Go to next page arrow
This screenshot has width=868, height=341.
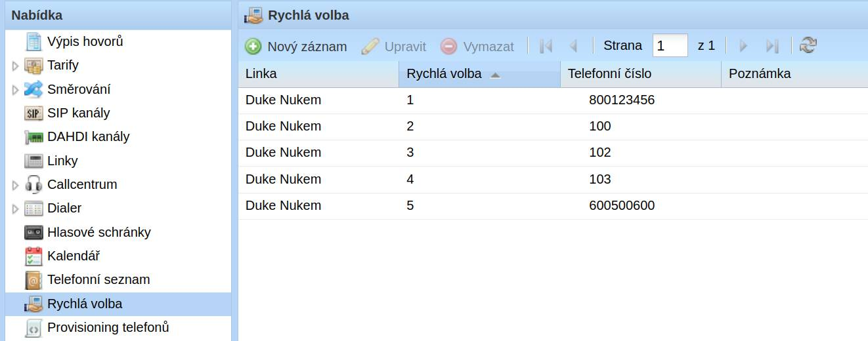click(744, 46)
